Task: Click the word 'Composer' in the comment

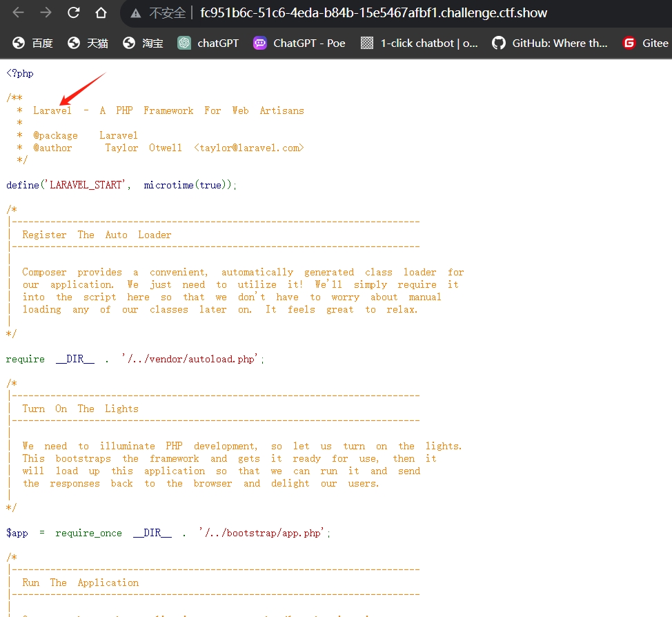Action: [44, 273]
